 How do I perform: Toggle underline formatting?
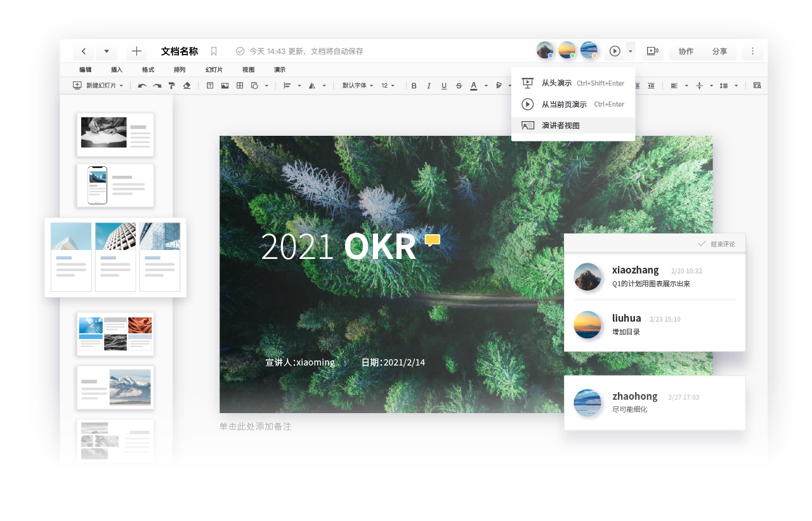coord(443,86)
